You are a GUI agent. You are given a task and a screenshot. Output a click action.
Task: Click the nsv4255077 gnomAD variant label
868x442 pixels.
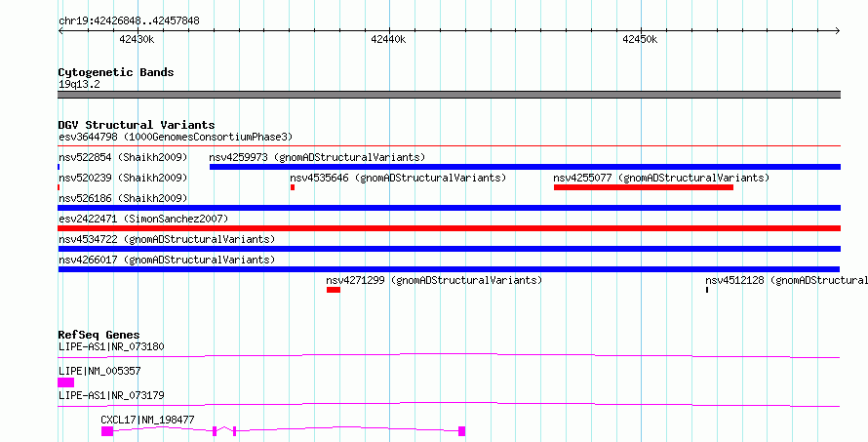tap(661, 179)
